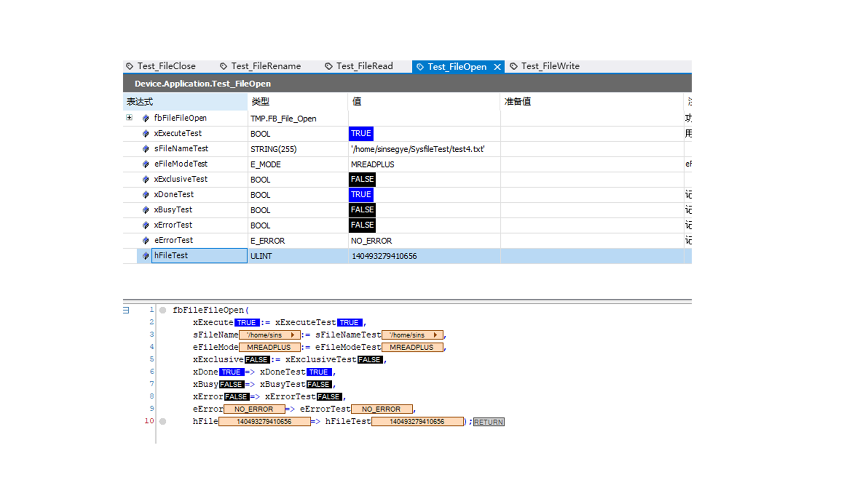Expand sFileName inline value arrow in code

(x=293, y=335)
